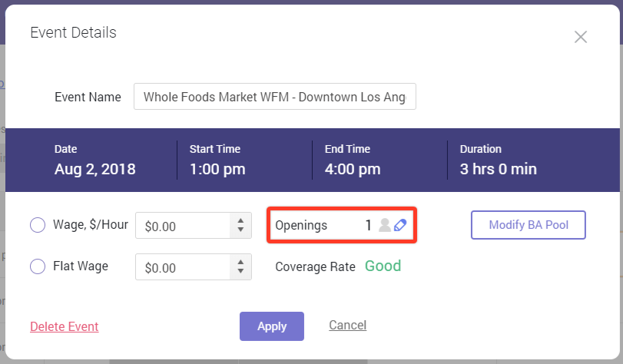The image size is (623, 364).
Task: Select the Wage, $/Hour radio button
Action: click(x=38, y=225)
